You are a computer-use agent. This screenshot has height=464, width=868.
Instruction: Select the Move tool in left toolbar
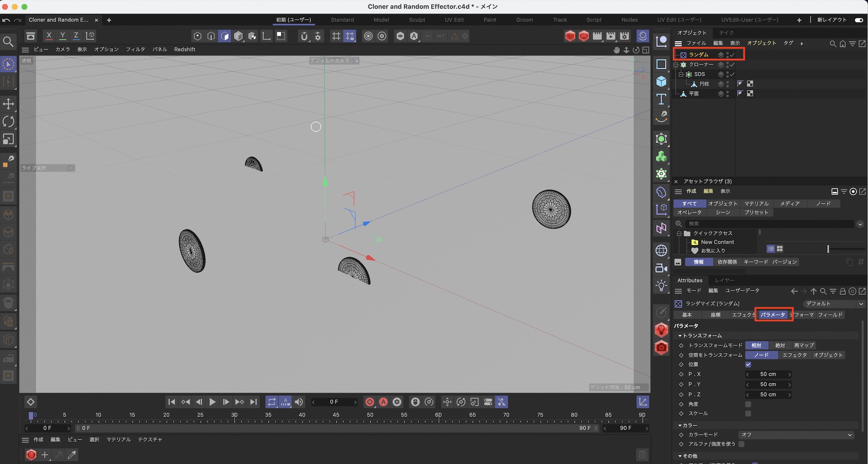pyautogui.click(x=8, y=104)
